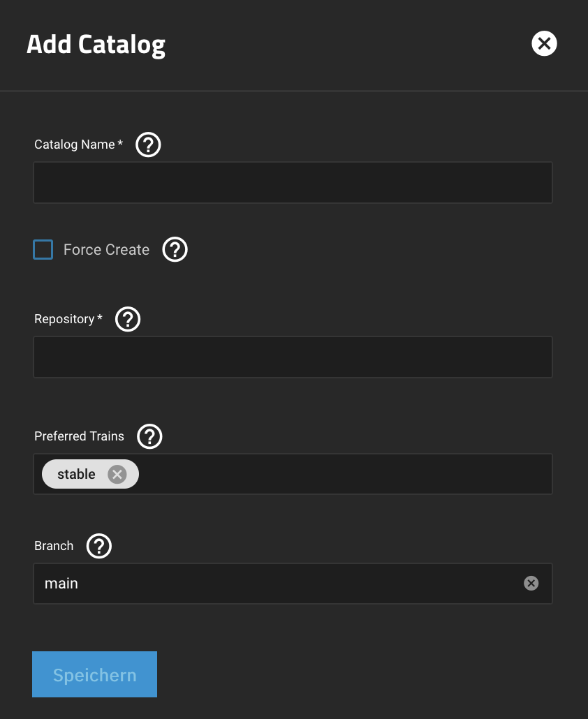Click into the Repository input box
This screenshot has width=588, height=719.
tap(293, 357)
